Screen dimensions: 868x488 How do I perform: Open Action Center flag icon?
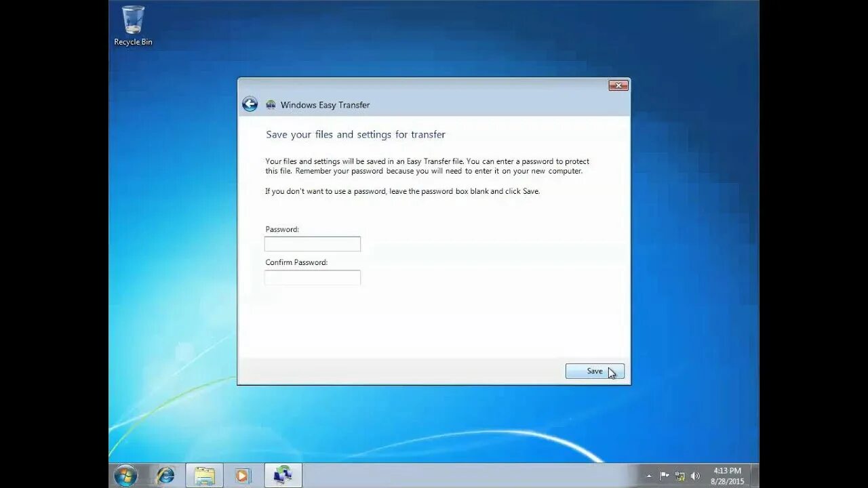point(665,476)
